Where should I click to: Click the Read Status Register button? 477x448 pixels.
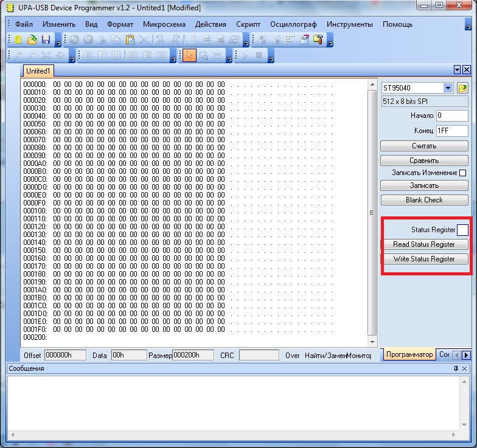424,244
